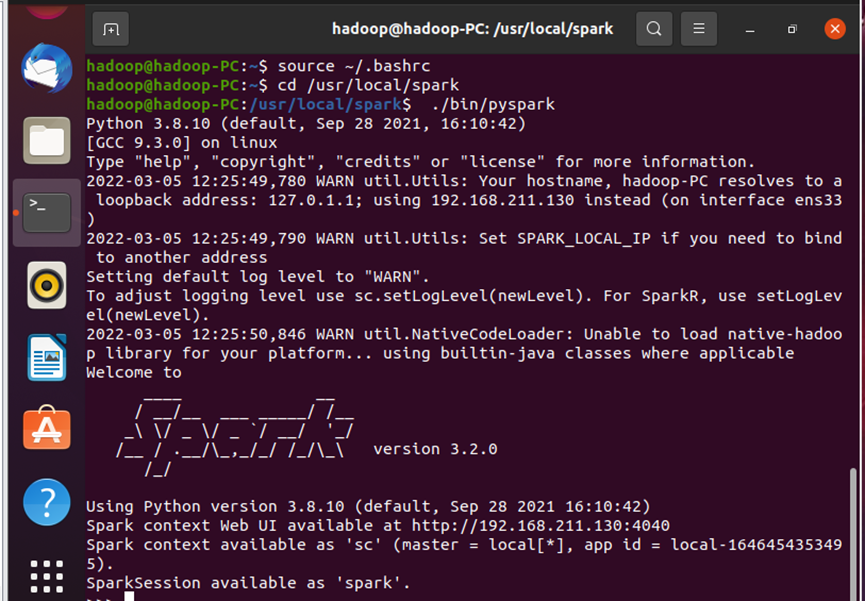Click the '[GCC 9.3.0] on linux' line

(181, 143)
